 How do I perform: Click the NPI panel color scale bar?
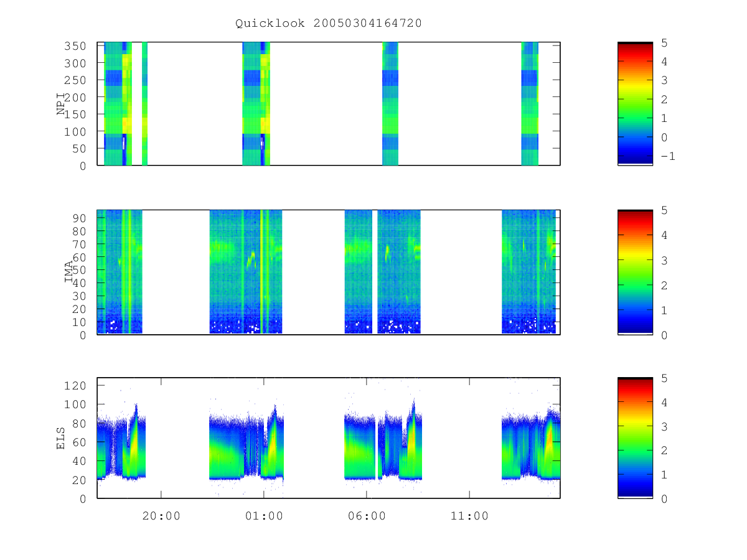635,104
